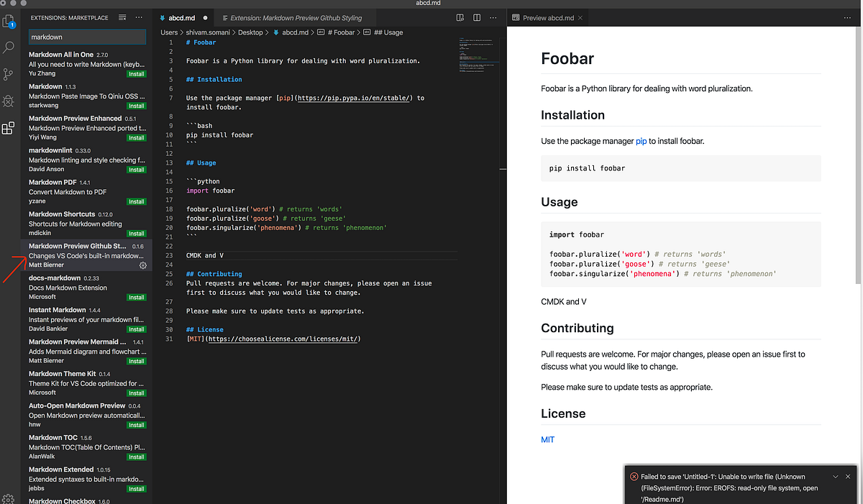This screenshot has height=504, width=863.
Task: Click '## Installation' heading in editor
Action: 214,79
